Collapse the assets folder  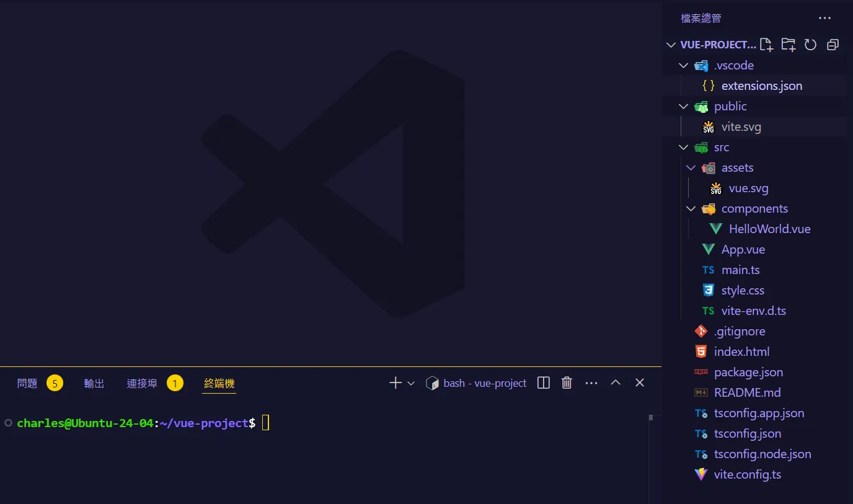[754, 167]
